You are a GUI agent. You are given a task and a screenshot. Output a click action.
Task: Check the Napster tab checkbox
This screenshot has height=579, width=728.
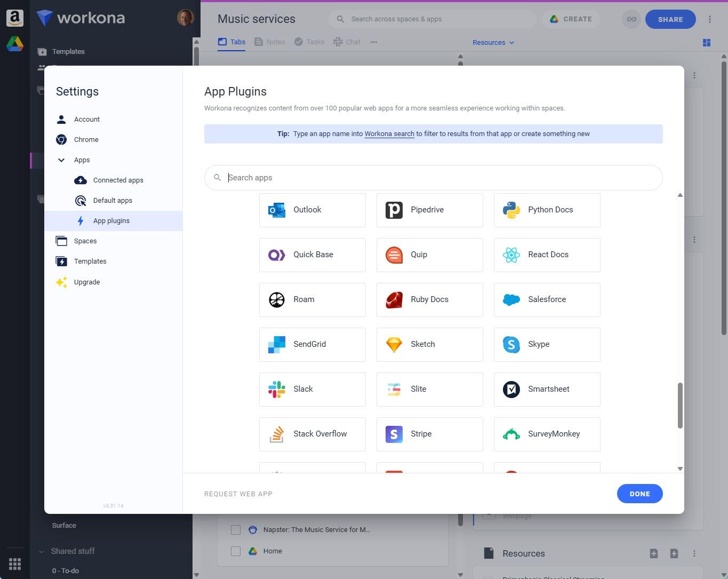tap(236, 530)
